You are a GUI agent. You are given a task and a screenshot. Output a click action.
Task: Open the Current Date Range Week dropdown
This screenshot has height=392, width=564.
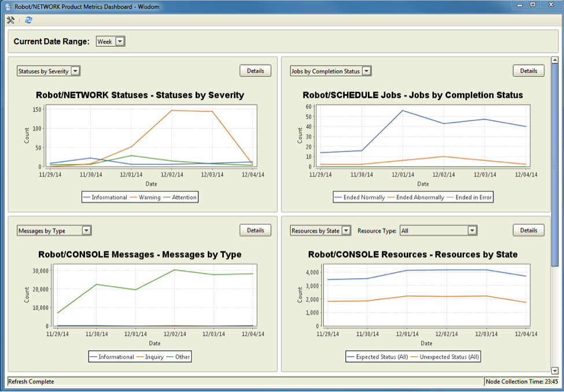(x=110, y=42)
